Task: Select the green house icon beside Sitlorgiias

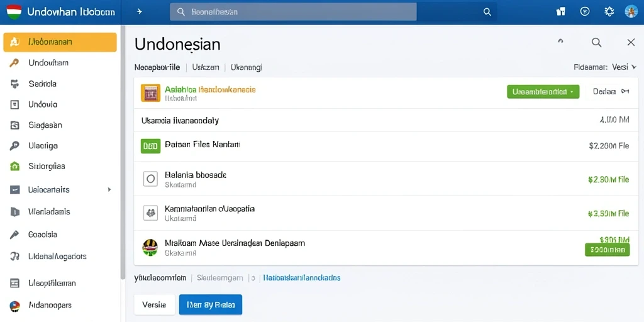Action: [14, 166]
